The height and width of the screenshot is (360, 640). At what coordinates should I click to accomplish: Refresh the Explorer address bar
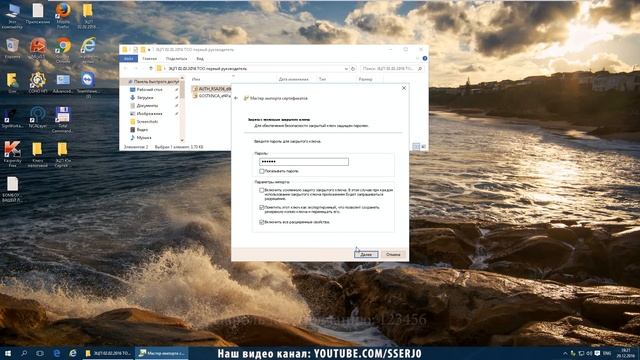click(x=353, y=69)
